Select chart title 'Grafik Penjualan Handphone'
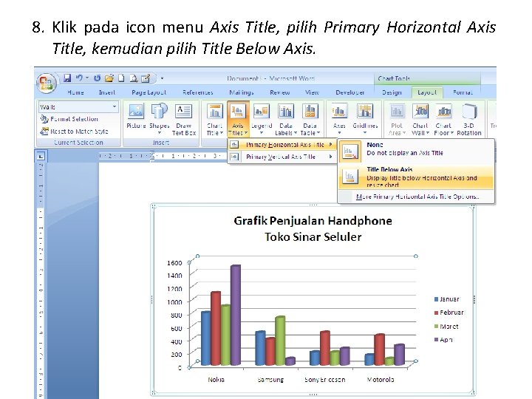The image size is (532, 399). click(x=313, y=221)
